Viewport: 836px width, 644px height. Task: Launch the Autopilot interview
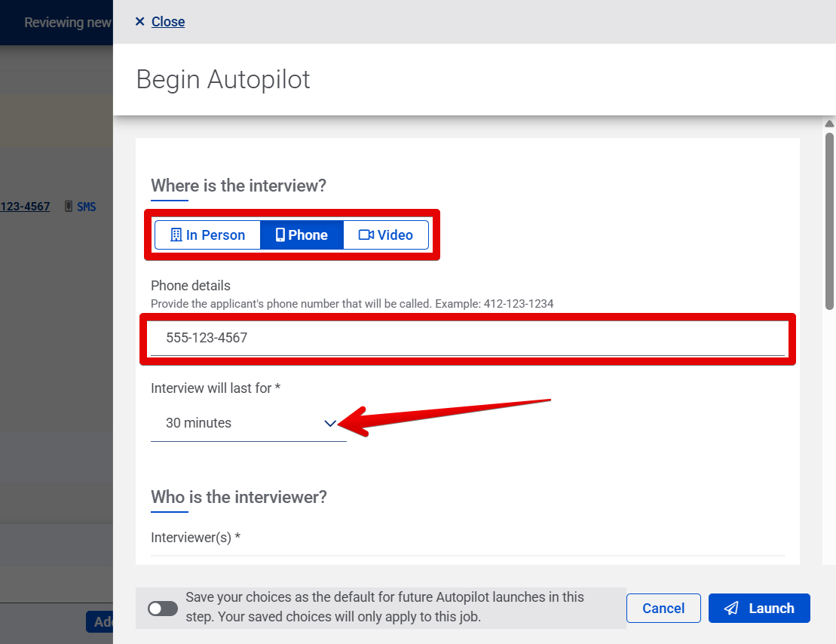(759, 608)
